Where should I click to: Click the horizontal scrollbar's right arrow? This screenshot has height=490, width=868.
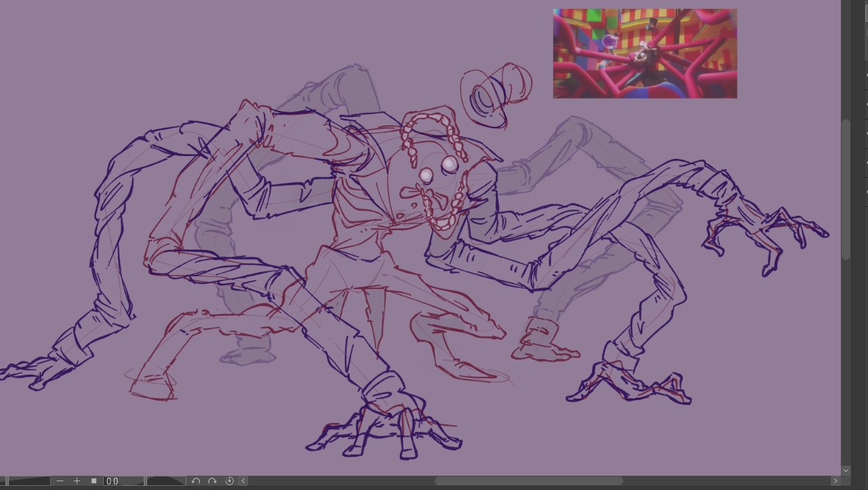[x=835, y=481]
